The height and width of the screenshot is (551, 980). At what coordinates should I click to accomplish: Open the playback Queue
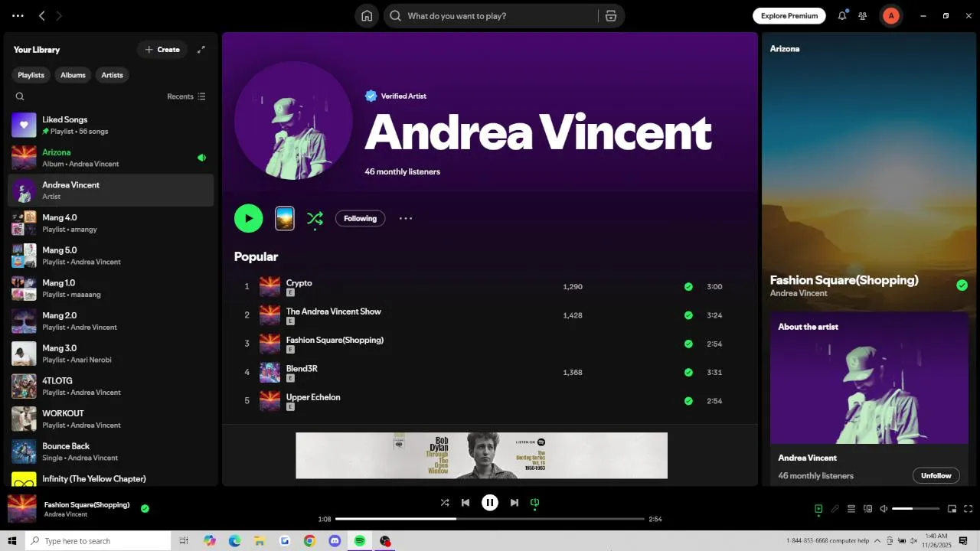[851, 509]
